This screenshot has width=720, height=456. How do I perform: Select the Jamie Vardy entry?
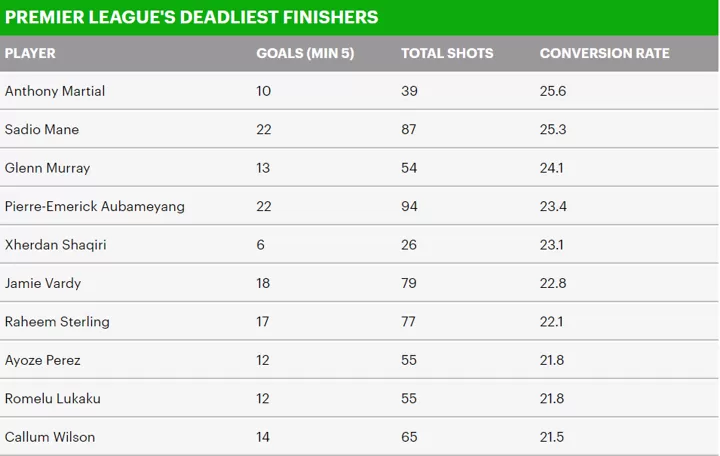(43, 283)
